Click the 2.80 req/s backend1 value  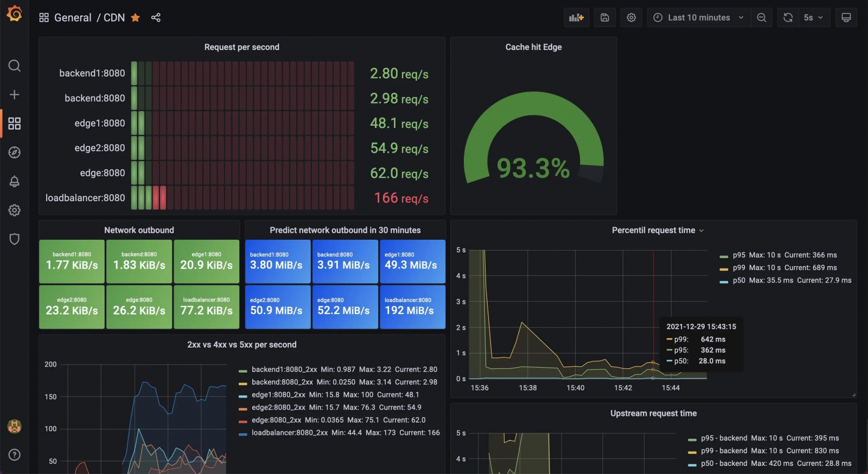pyautogui.click(x=399, y=74)
